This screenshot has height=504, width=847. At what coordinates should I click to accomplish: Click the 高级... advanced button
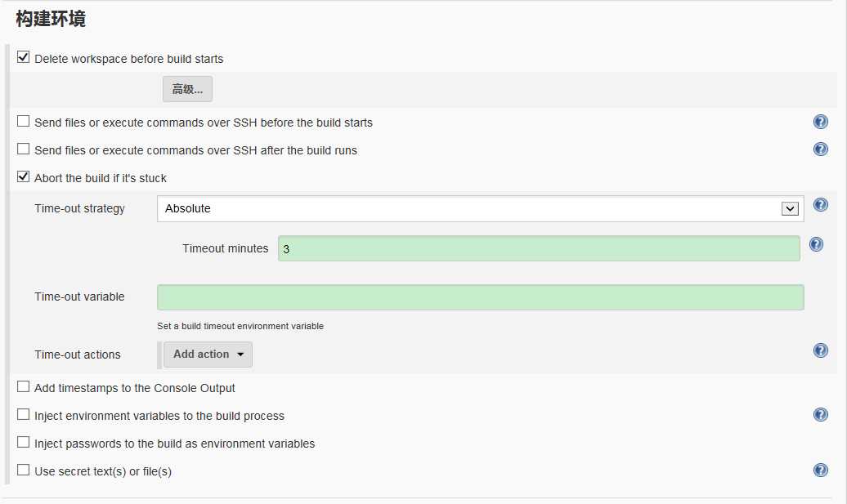[x=187, y=89]
